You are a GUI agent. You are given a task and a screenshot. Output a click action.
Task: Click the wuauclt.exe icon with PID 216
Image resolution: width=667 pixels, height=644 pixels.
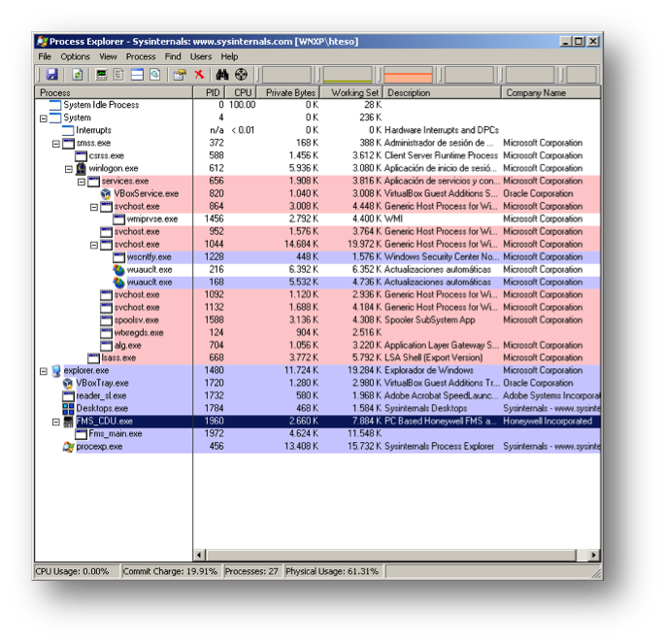[118, 269]
